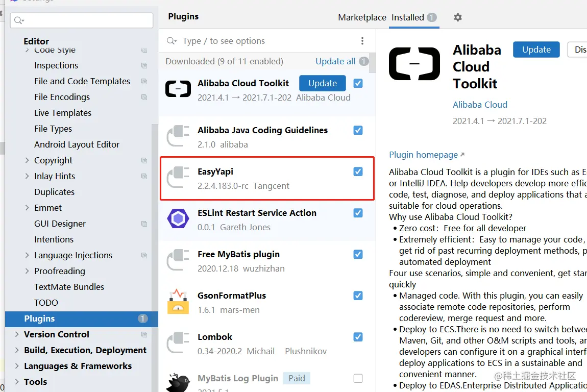Open the plugins settings gear menu

(457, 17)
